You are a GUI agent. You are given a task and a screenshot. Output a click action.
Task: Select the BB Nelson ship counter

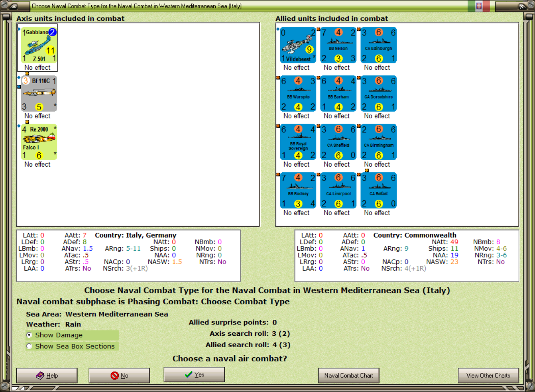[x=338, y=45]
